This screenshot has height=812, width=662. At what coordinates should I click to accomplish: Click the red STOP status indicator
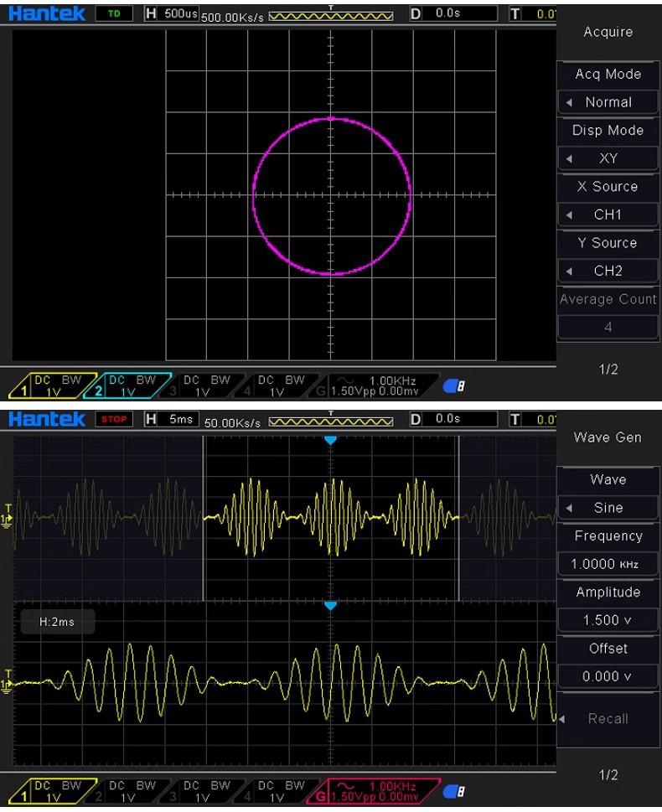point(114,419)
